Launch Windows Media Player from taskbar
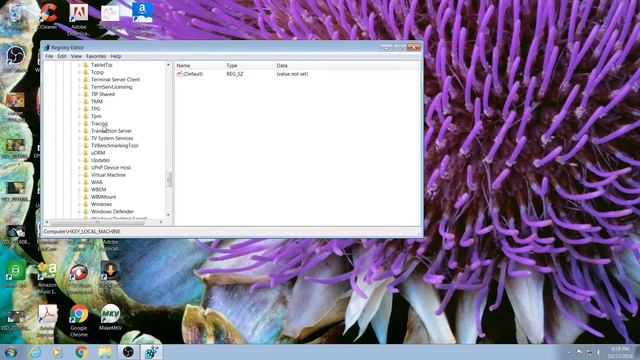Viewport: 640px width, 360px height. 57,352
